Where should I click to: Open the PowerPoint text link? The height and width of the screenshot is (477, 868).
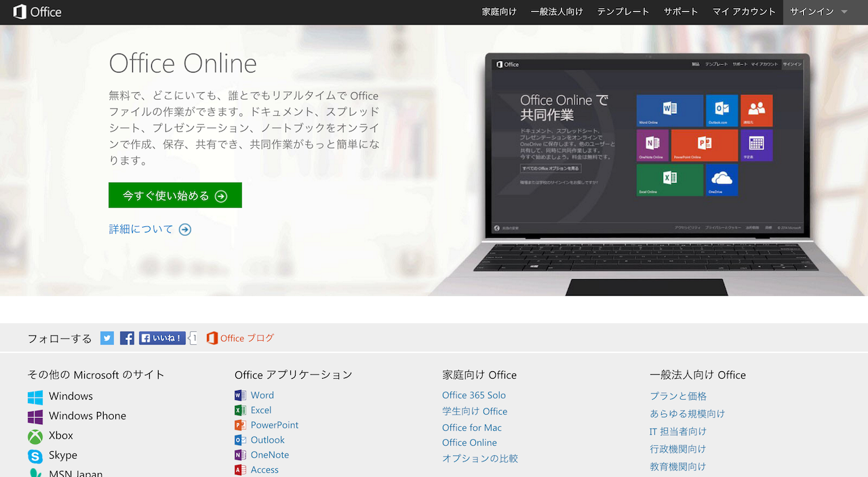(x=275, y=425)
